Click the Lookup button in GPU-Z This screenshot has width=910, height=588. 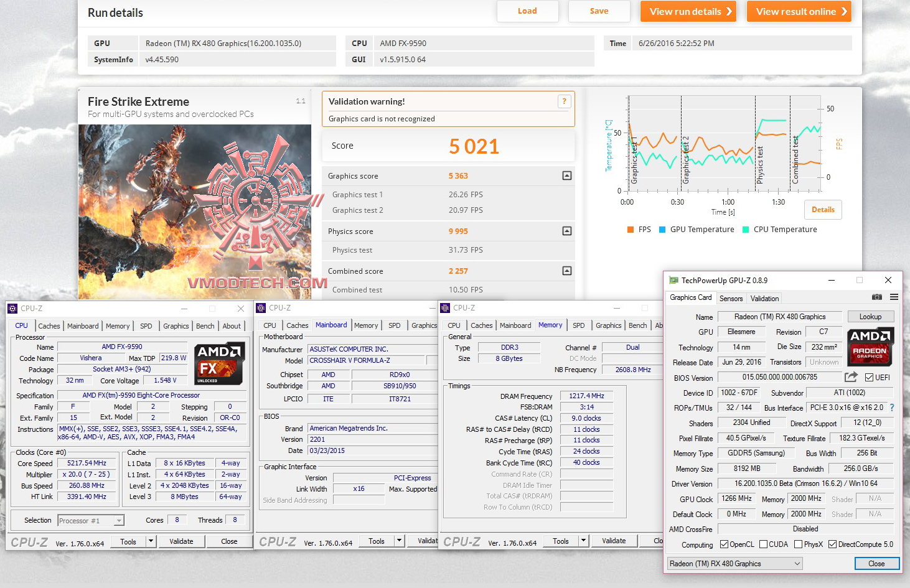tap(870, 317)
